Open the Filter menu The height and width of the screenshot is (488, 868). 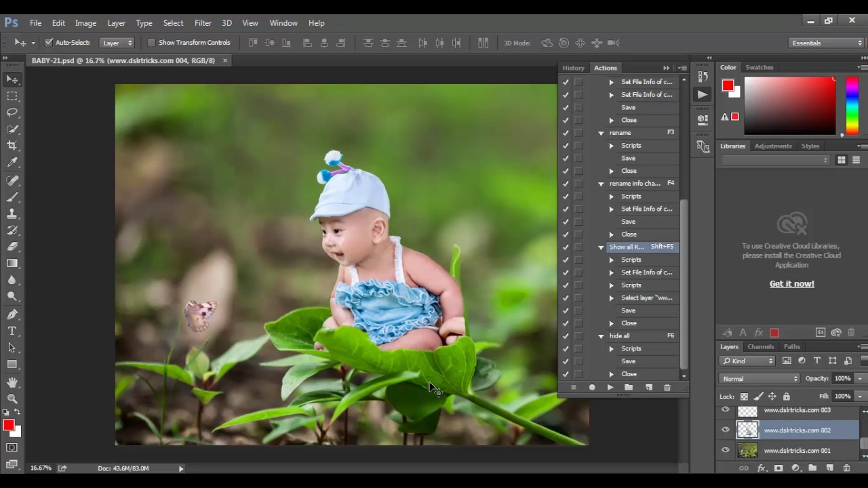click(x=203, y=22)
